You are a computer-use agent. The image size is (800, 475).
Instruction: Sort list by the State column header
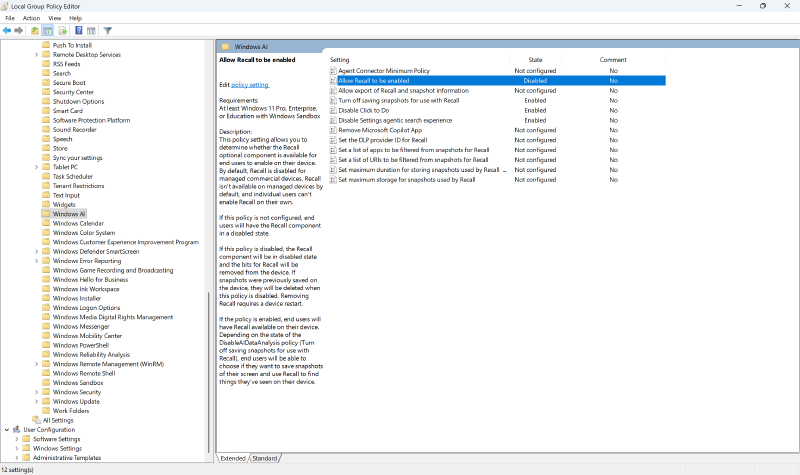tap(535, 60)
